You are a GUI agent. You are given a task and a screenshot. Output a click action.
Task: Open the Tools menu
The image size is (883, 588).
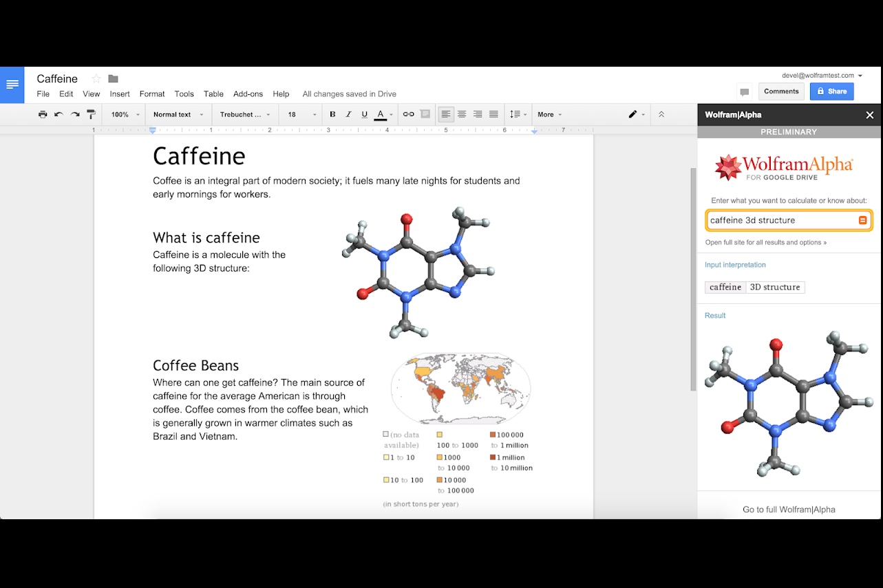pyautogui.click(x=184, y=94)
